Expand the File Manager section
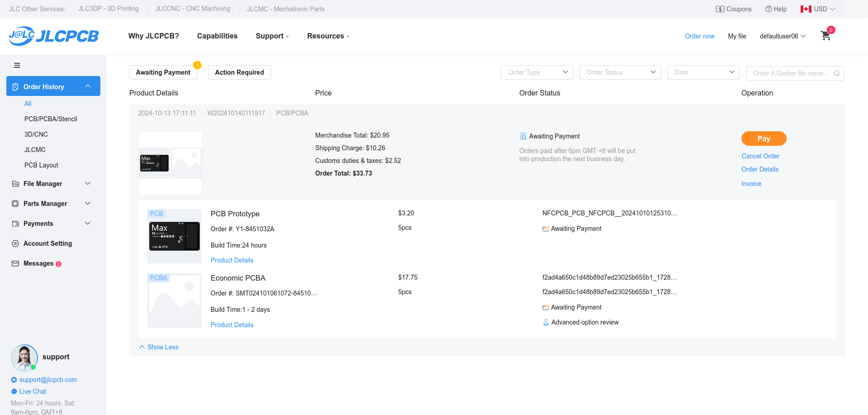868x415 pixels. [x=88, y=184]
